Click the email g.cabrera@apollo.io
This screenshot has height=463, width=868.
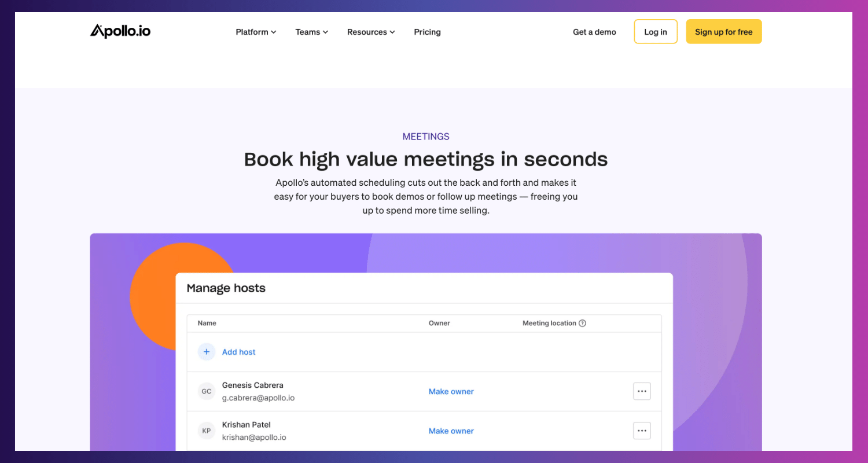(259, 398)
